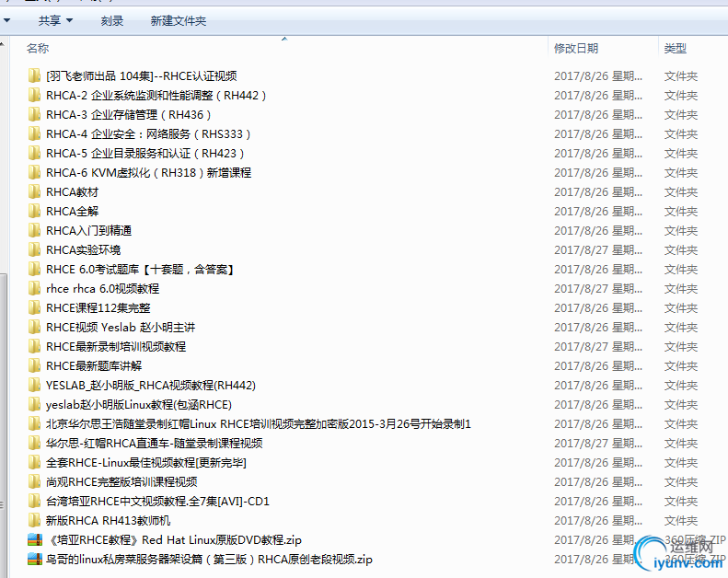Click 文件夹 type cell of RHCA教材 row
728x578 pixels.
pyautogui.click(x=681, y=191)
